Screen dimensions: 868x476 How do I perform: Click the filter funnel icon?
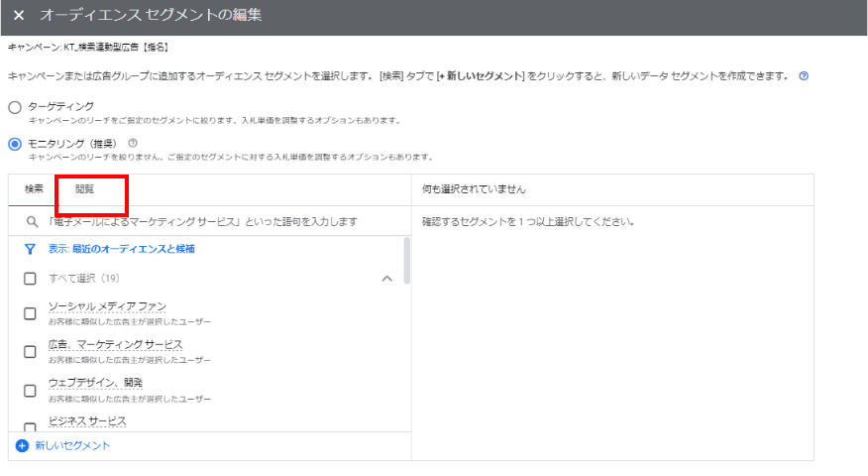(x=30, y=249)
